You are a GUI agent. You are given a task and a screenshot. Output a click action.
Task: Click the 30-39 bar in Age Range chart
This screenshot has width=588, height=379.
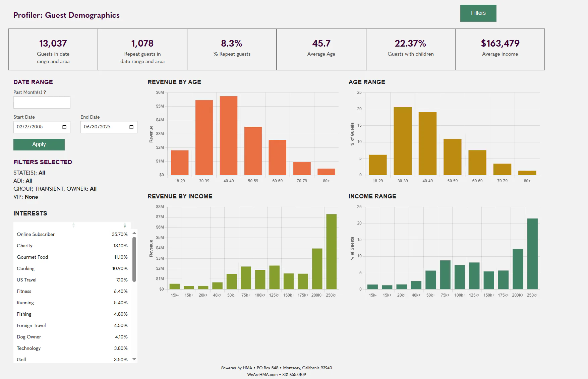(403, 141)
